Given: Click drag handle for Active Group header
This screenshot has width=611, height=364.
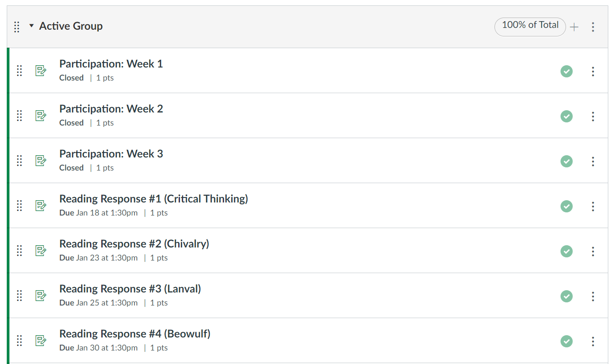Looking at the screenshot, I should pyautogui.click(x=17, y=27).
